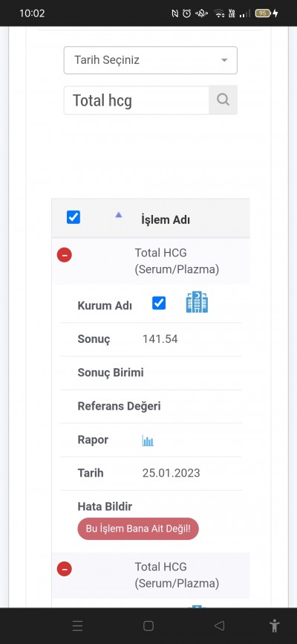Toggle the select-all checkbox in header
This screenshot has height=644, width=297.
[74, 217]
